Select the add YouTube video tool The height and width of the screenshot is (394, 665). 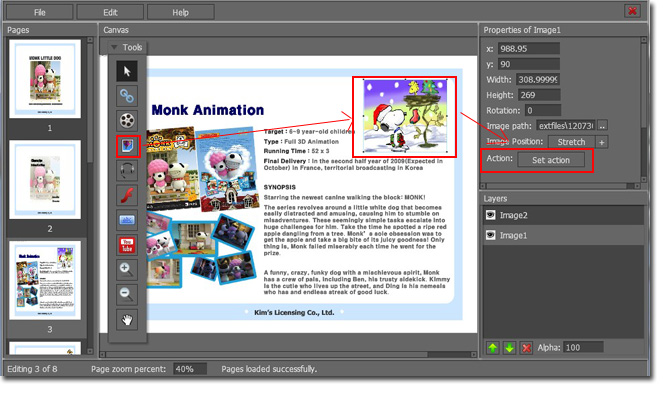pyautogui.click(x=127, y=245)
